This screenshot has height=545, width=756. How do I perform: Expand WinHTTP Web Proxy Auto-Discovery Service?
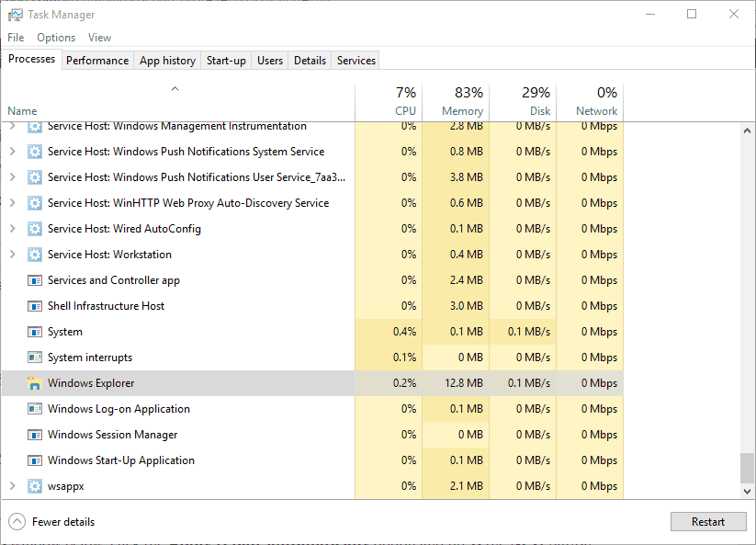[x=13, y=203]
